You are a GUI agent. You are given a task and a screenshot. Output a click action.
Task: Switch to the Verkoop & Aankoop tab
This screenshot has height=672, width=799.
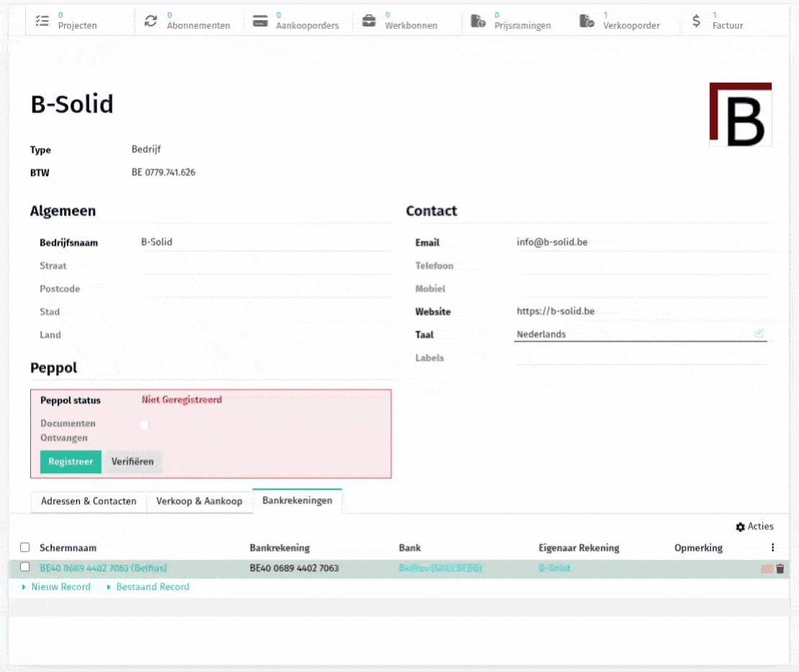[x=199, y=501]
